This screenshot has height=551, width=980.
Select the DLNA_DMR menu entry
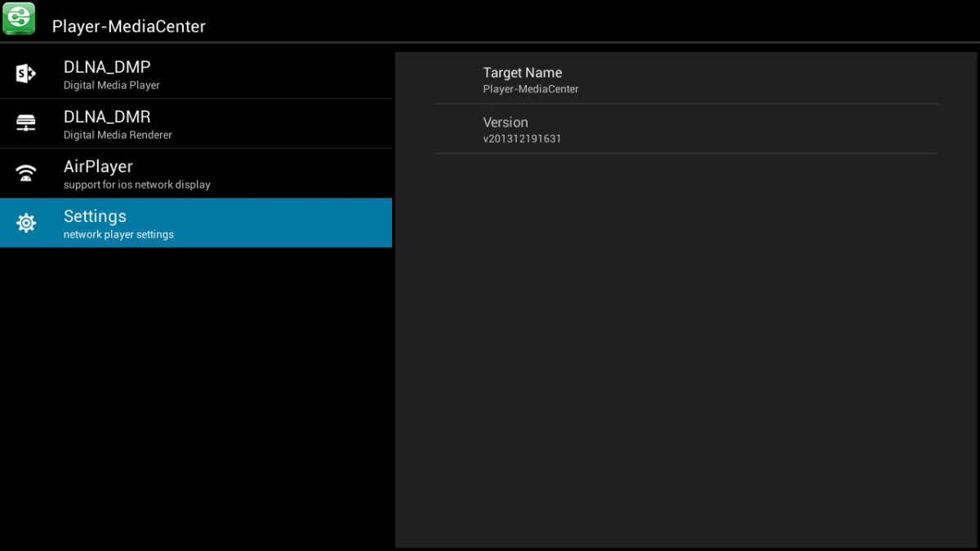tap(196, 124)
